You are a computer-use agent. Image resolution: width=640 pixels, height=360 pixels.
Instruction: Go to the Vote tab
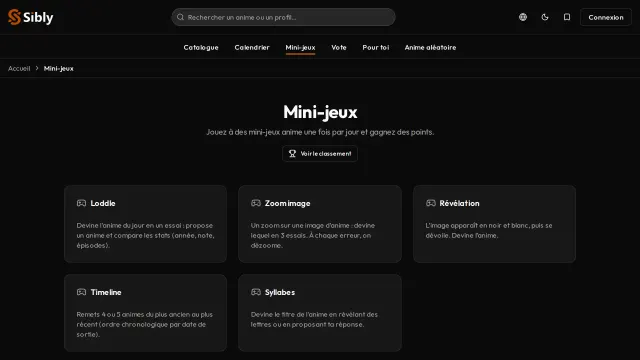coord(339,47)
